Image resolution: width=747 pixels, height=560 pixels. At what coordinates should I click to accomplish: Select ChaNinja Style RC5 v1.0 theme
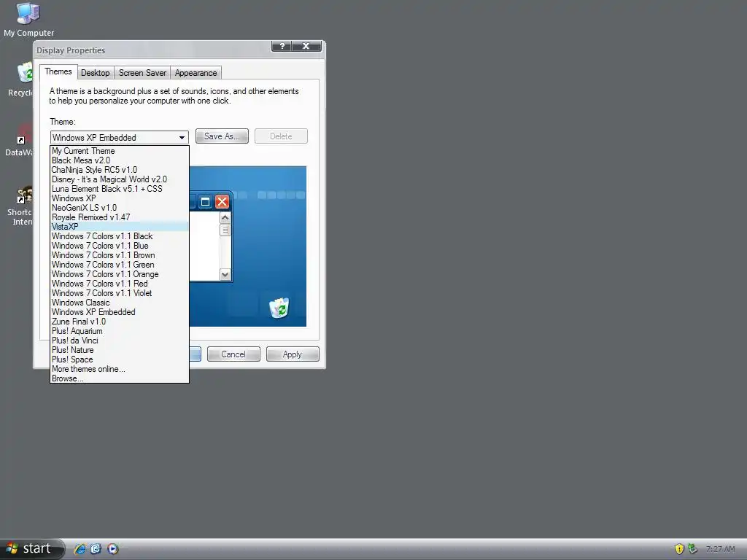[120, 170]
